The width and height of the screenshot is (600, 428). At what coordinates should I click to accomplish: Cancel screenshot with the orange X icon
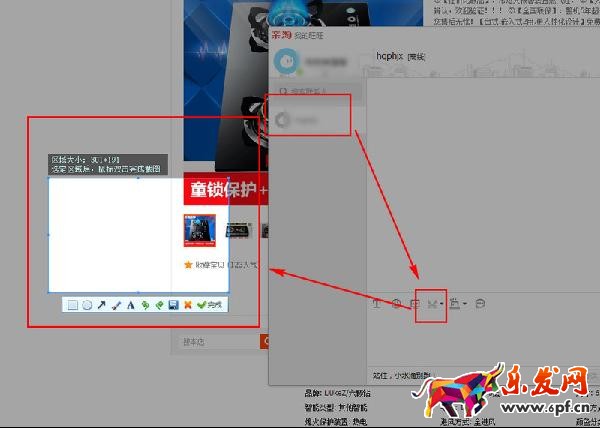tap(187, 304)
